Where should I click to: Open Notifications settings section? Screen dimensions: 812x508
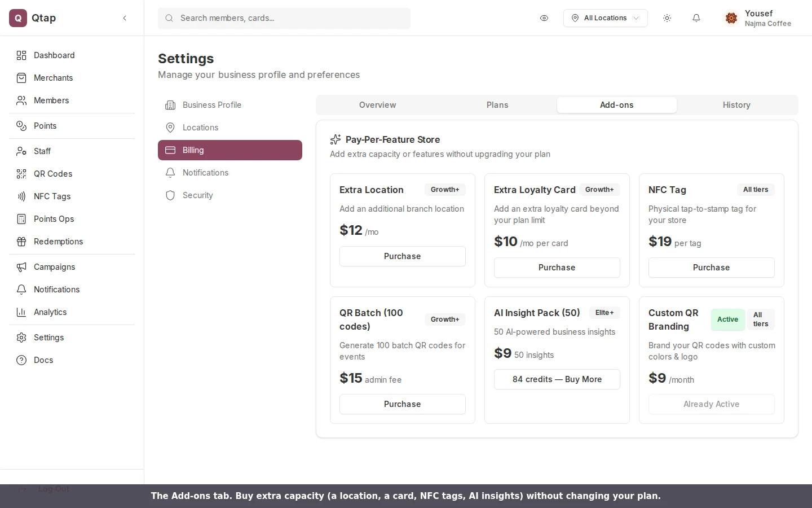pos(230,173)
